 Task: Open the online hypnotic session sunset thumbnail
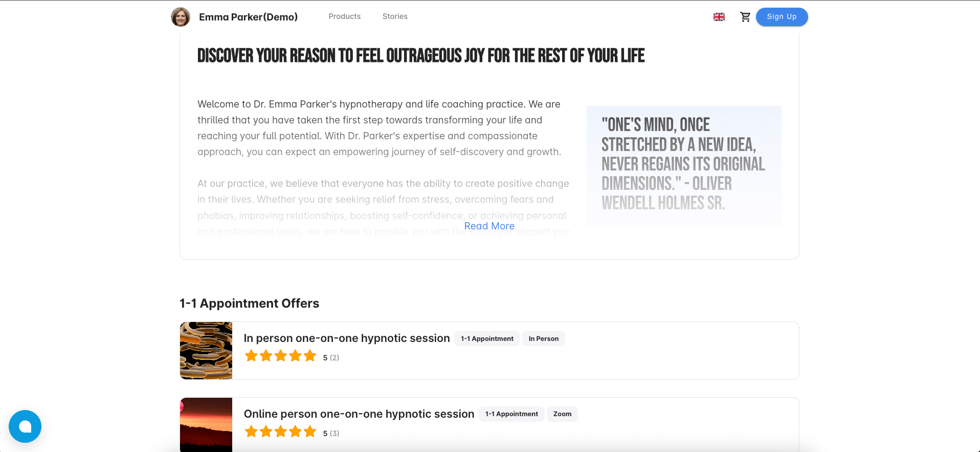[x=206, y=424]
